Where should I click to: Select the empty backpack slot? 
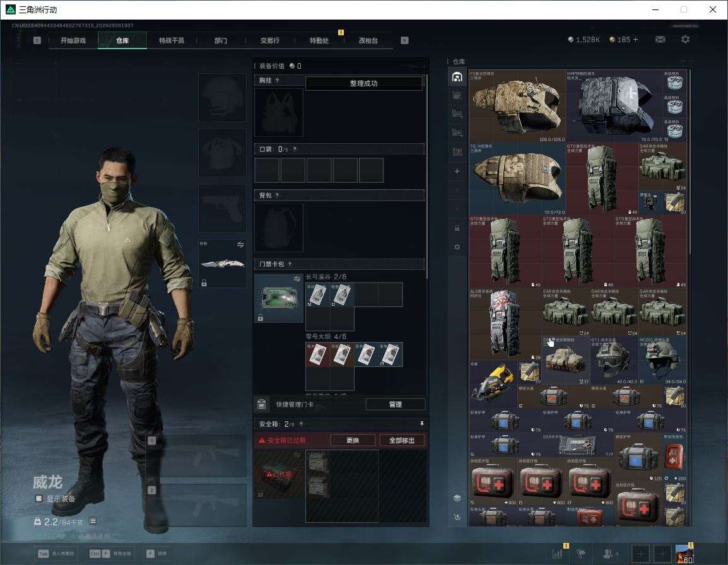point(279,228)
